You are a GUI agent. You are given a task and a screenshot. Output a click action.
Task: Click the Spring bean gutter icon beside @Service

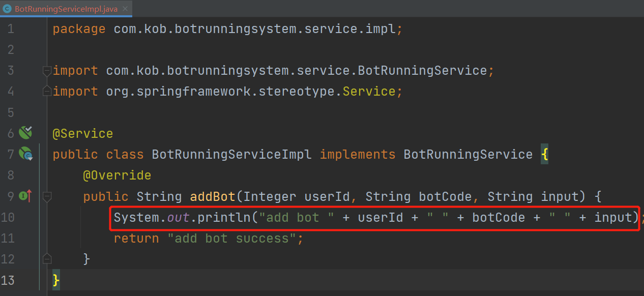point(25,133)
